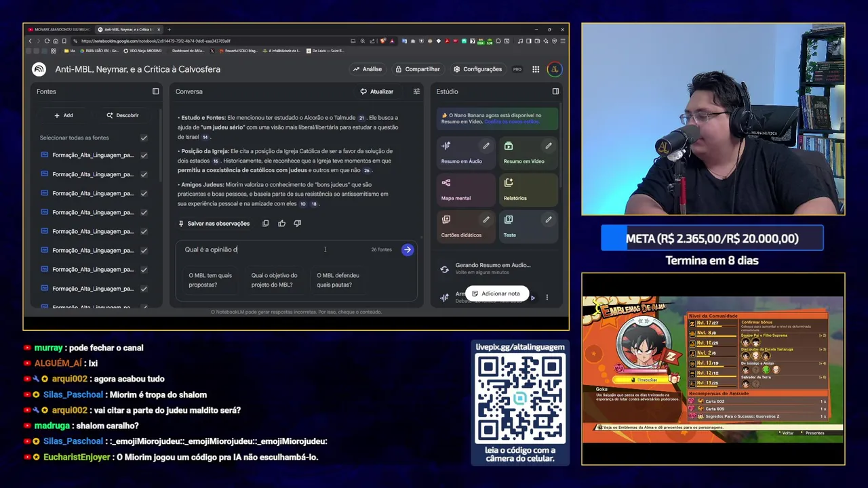Go back with the browser back arrow
This screenshot has height=488, width=868.
tap(30, 41)
